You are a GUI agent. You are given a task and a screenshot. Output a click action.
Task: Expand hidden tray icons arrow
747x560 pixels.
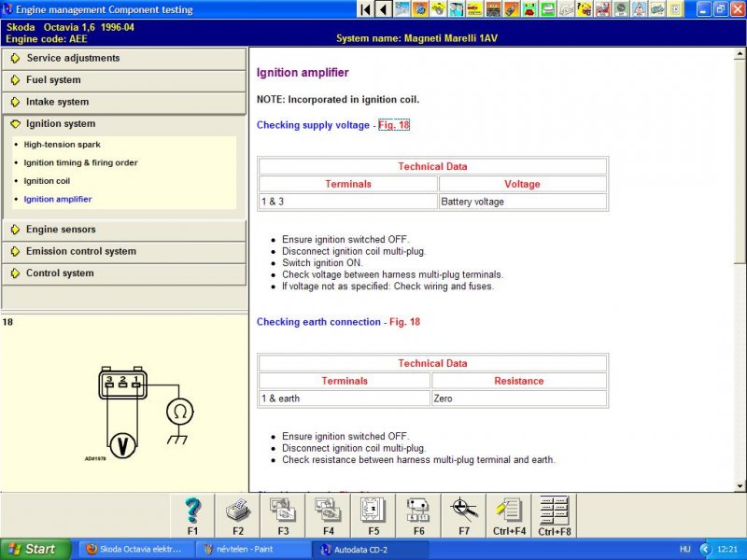(x=706, y=549)
